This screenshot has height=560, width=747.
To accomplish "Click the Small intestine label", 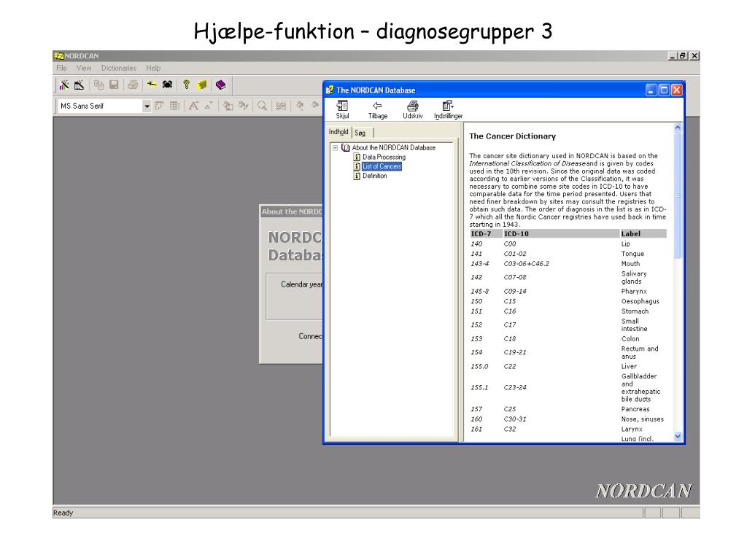I will (x=634, y=325).
